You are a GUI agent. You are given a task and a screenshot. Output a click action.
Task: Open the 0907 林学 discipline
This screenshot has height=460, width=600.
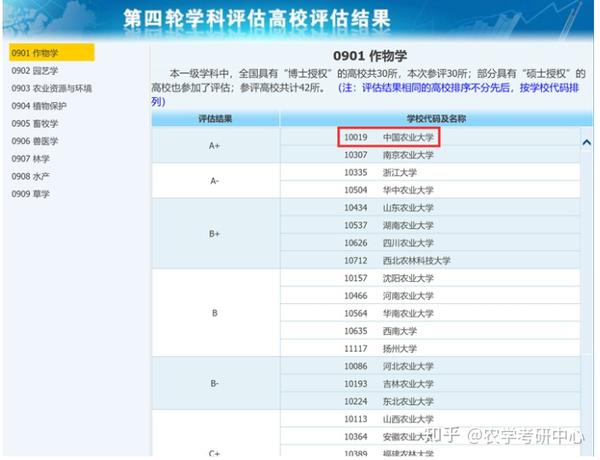pos(31,159)
